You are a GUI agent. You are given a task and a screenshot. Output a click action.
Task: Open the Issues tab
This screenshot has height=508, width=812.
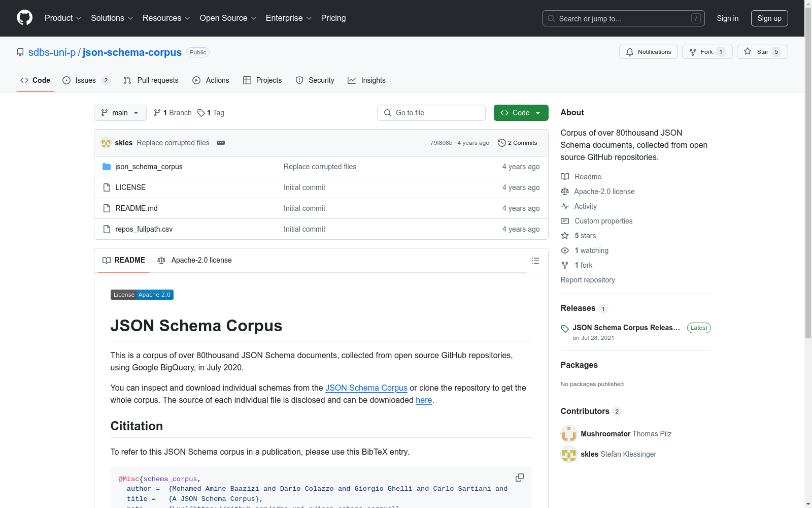click(86, 80)
